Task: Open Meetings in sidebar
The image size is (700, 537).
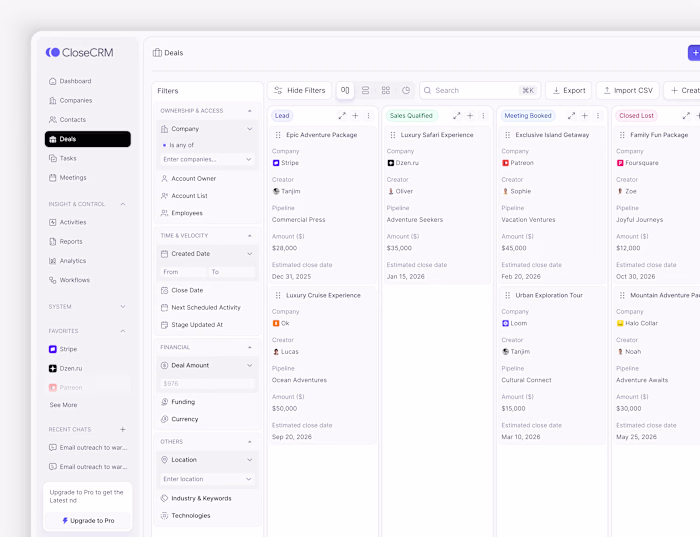Action: pyautogui.click(x=88, y=177)
